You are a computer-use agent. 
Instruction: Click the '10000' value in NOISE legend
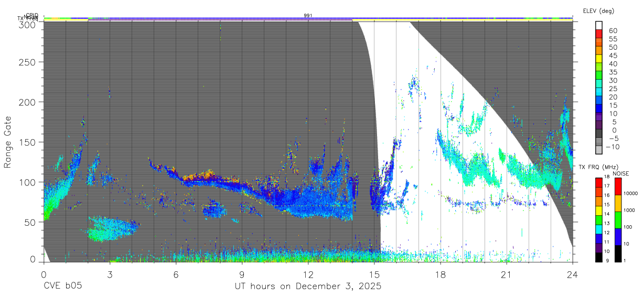[632, 193]
